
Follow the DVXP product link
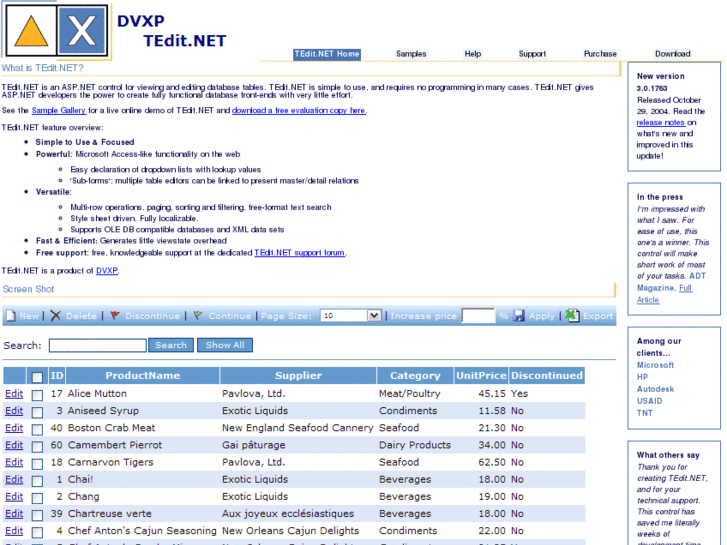click(107, 270)
